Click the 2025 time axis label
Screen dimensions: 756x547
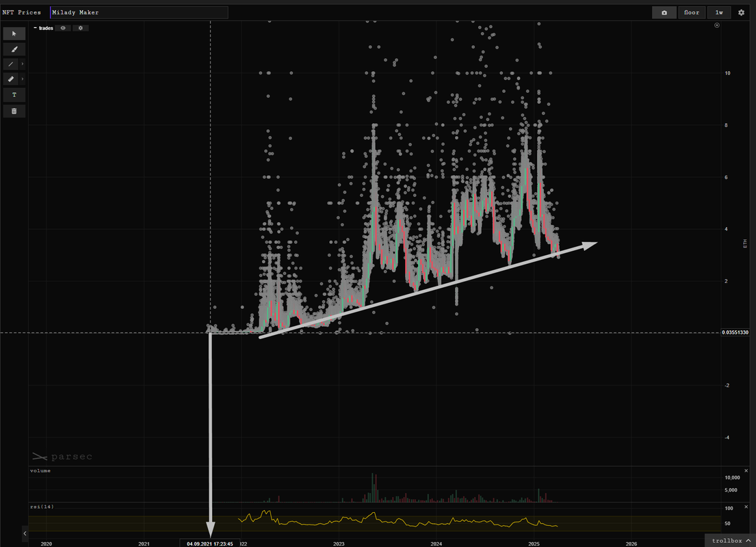point(534,544)
